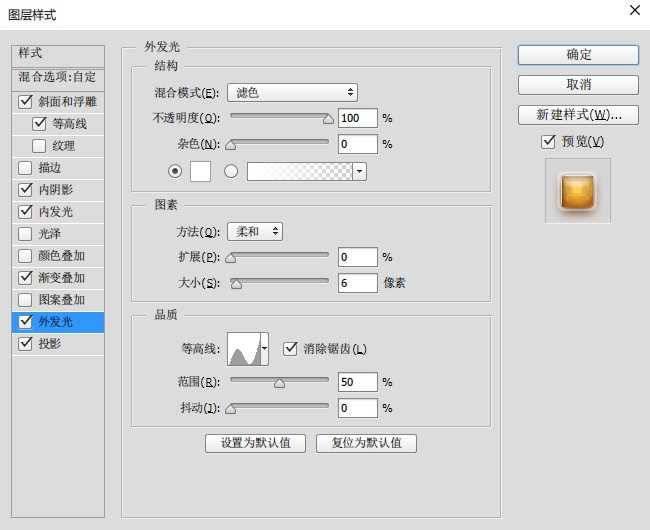The width and height of the screenshot is (650, 530).
Task: Uncheck the 投影 drop shadow effect
Action: 25,344
